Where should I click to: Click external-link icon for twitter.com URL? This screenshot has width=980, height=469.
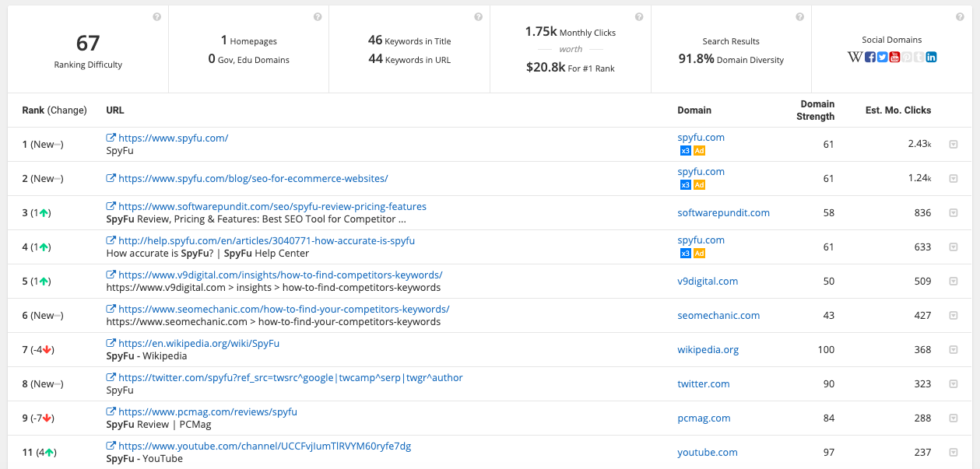111,378
